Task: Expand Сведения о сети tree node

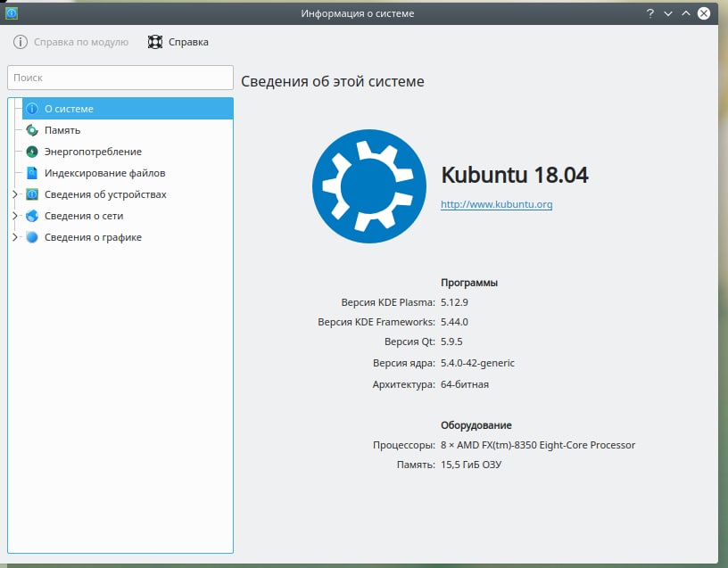Action: pyautogui.click(x=15, y=216)
